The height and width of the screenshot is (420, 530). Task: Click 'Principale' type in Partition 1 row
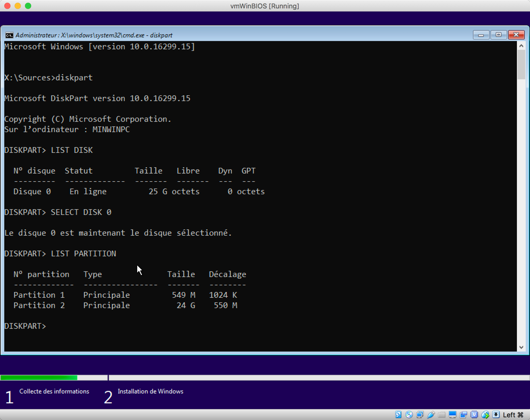[107, 295]
